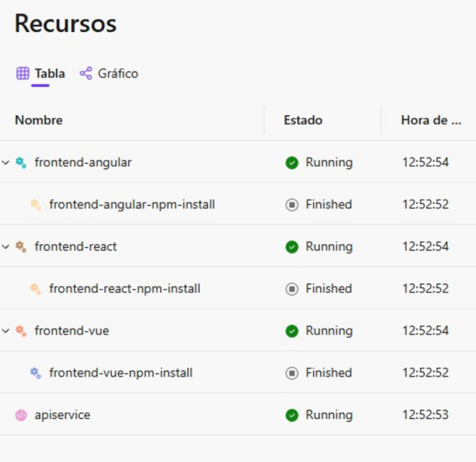Sort by the Estado column header
Screen dimensions: 476x462
point(303,121)
